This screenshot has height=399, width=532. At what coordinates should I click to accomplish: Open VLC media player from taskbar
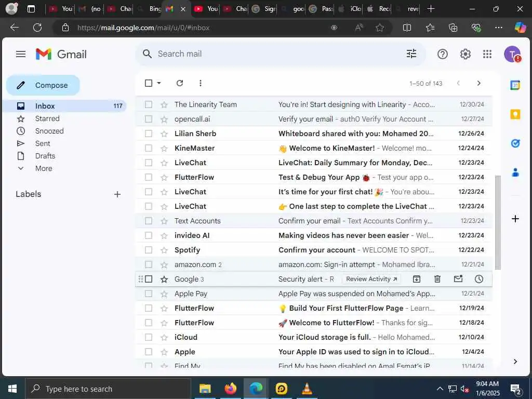click(x=307, y=389)
